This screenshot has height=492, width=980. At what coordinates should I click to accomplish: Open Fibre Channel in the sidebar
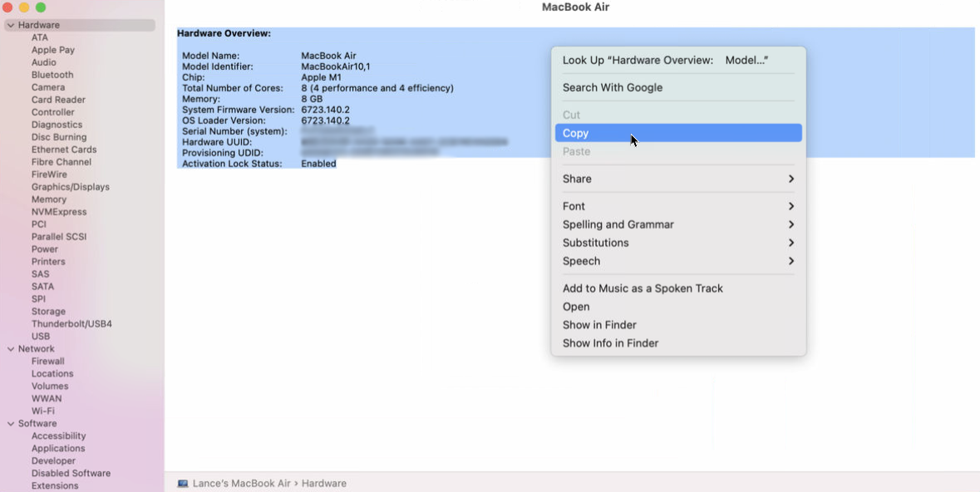62,162
